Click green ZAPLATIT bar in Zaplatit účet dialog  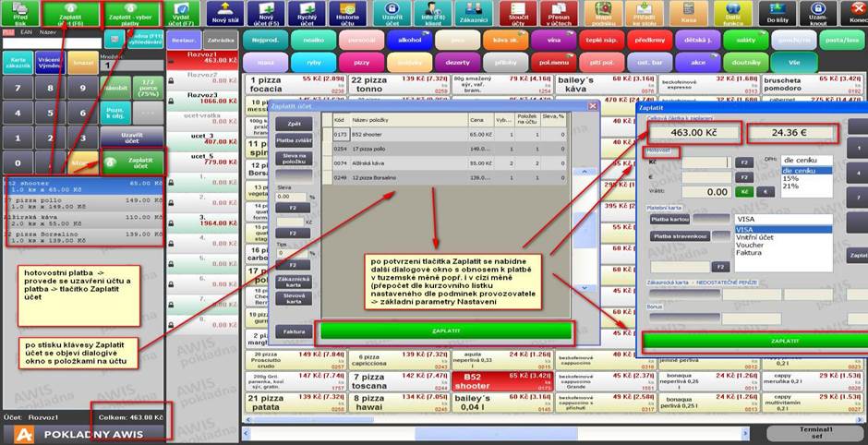click(446, 331)
